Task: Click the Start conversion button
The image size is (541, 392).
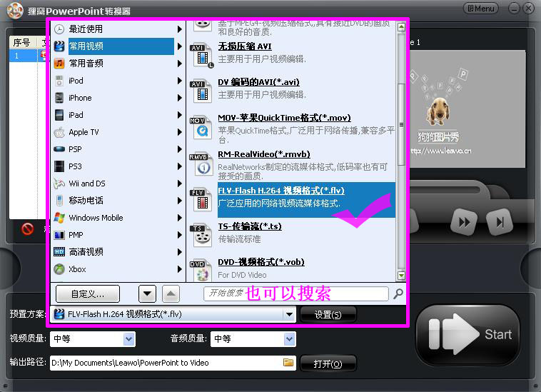Action: 467,334
